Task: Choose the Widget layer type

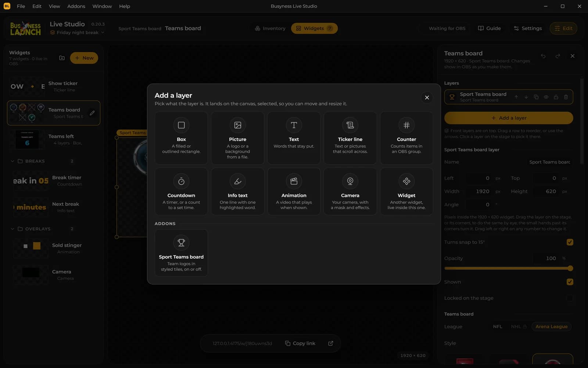Action: click(406, 191)
